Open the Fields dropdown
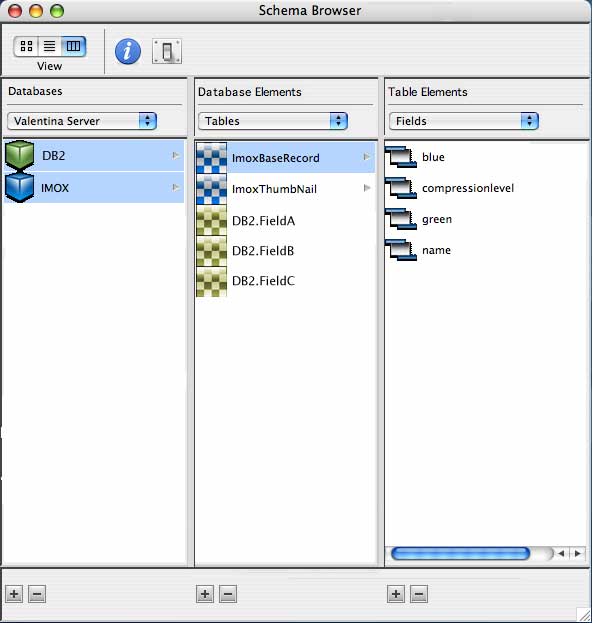Viewport: 593px width, 623px height. (x=464, y=121)
